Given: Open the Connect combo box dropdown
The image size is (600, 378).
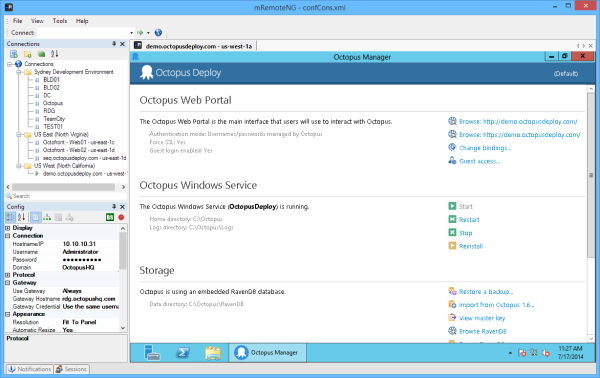Looking at the screenshot, I should tap(131, 33).
